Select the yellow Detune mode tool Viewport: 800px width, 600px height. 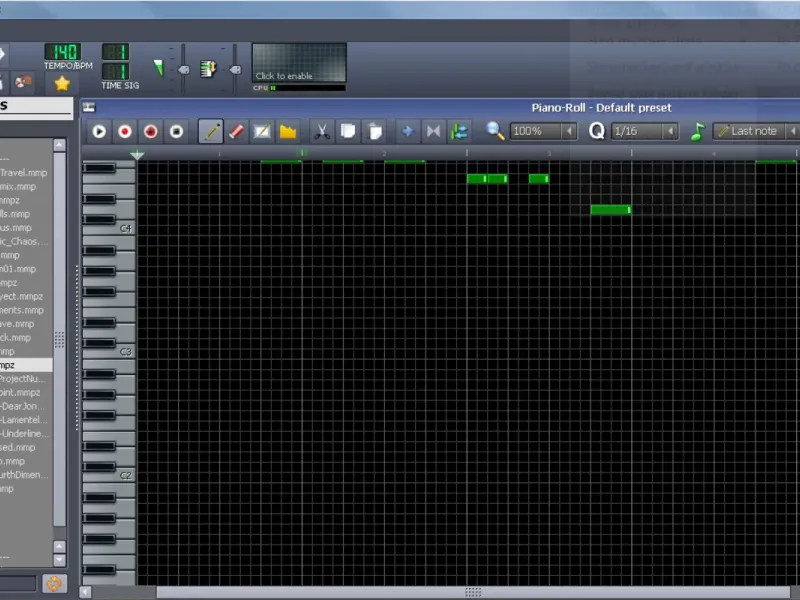pyautogui.click(x=288, y=132)
